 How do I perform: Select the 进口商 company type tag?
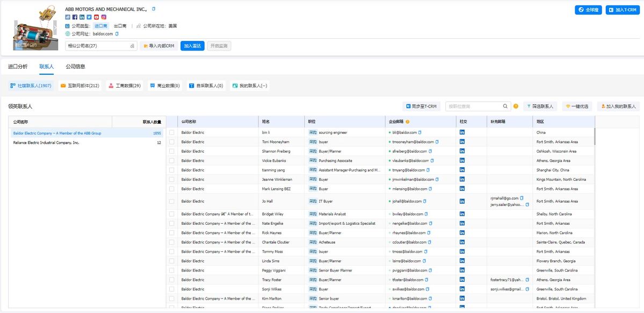[101, 26]
